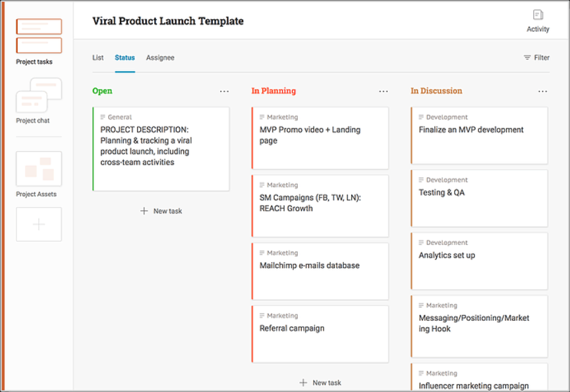Screen dimensions: 570x392
Task: Open the In Discussion column options menu
Action: (x=543, y=91)
